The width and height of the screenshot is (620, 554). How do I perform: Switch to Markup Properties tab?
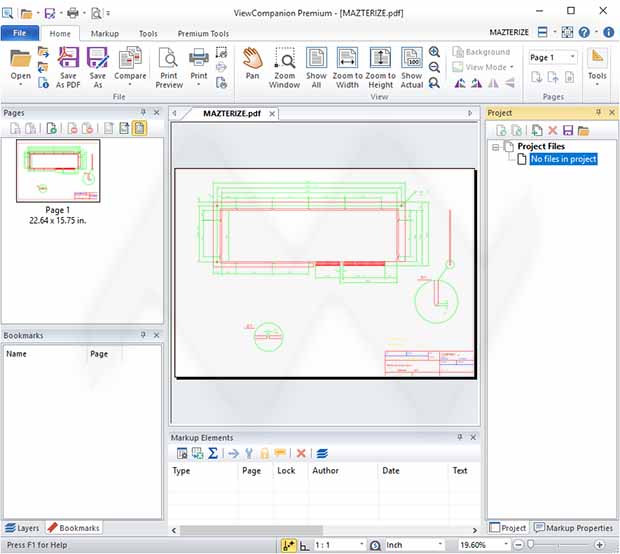[573, 528]
